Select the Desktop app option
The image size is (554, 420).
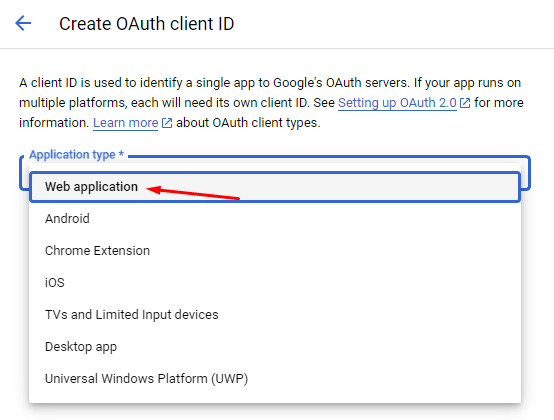275,347
